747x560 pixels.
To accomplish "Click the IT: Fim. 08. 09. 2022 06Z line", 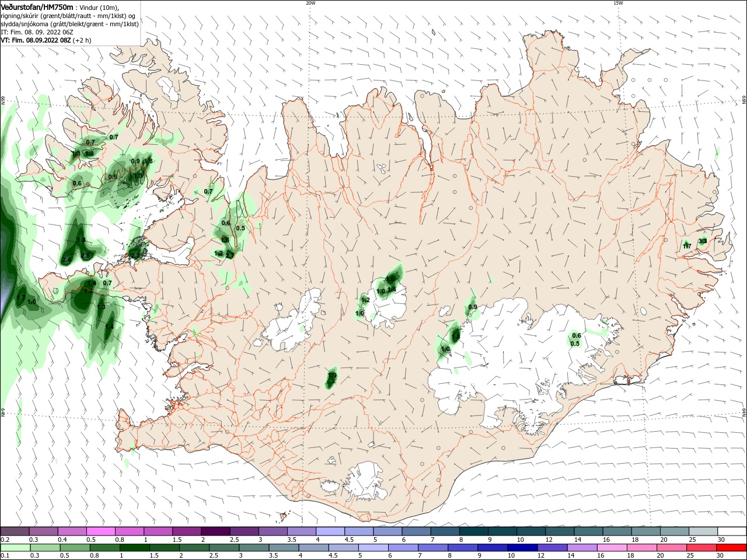I will coord(37,33).
